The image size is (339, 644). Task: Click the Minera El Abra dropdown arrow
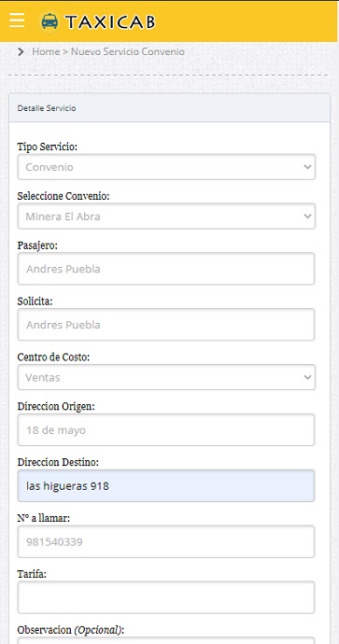click(x=307, y=216)
